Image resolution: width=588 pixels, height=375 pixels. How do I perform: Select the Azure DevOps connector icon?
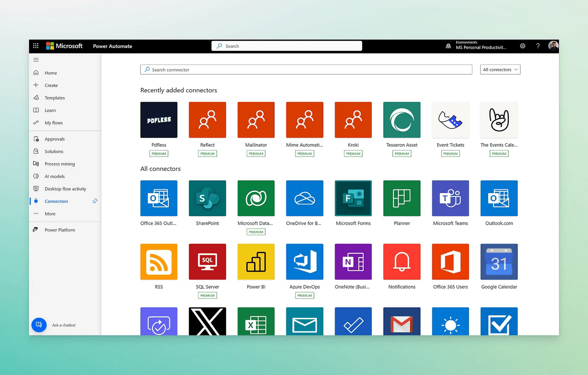click(x=304, y=262)
